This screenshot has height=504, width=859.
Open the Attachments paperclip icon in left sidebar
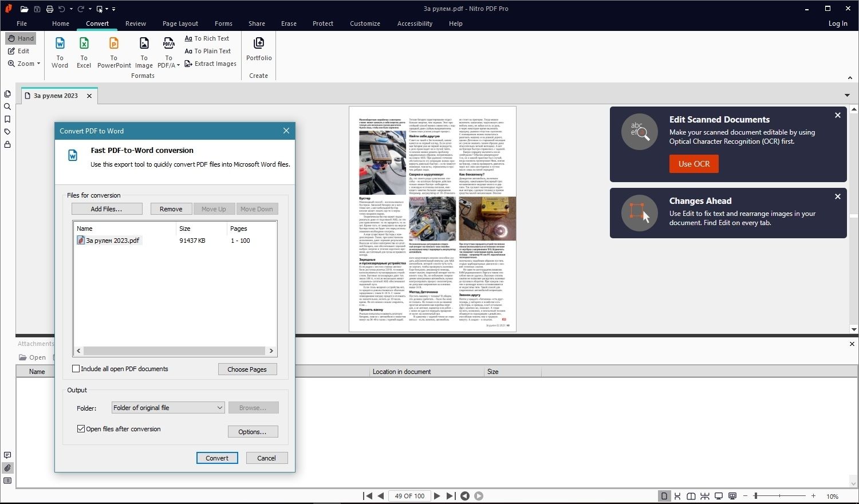7,468
